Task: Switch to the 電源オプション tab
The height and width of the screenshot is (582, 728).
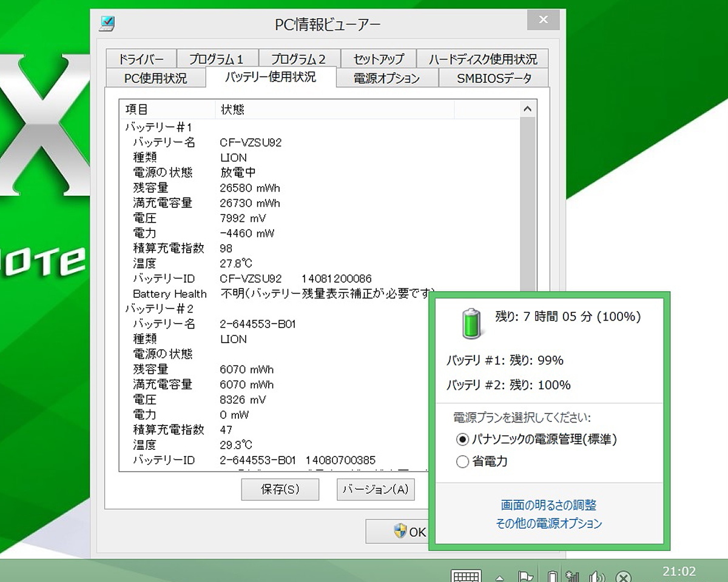Action: pos(387,78)
